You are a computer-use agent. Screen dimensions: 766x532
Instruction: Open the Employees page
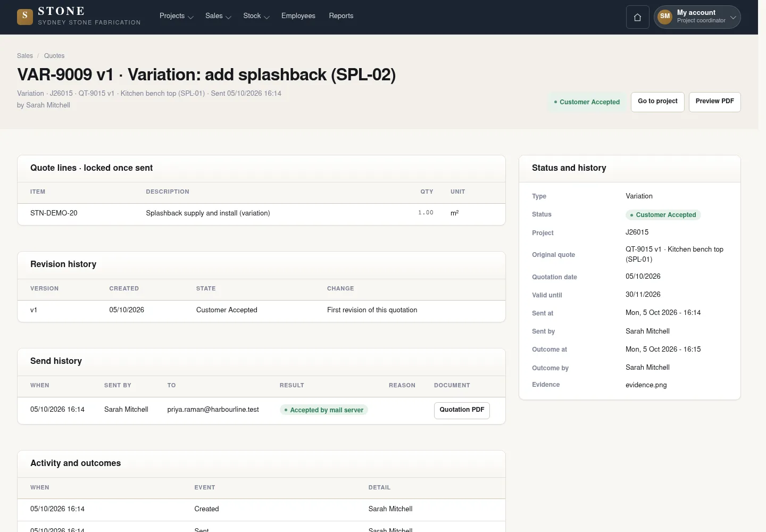tap(298, 16)
